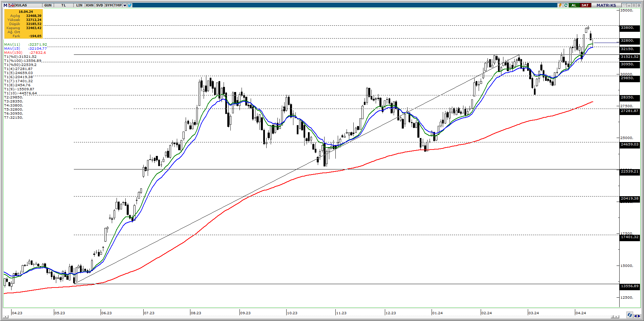Click the red SAT sell button
Image resolution: width=644 pixels, height=321 pixels.
point(585,5)
